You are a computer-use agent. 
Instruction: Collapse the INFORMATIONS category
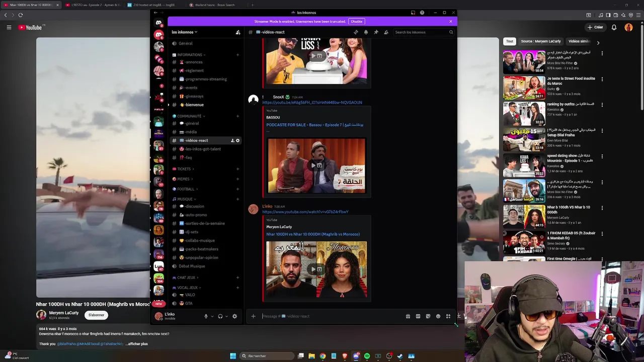click(x=189, y=55)
